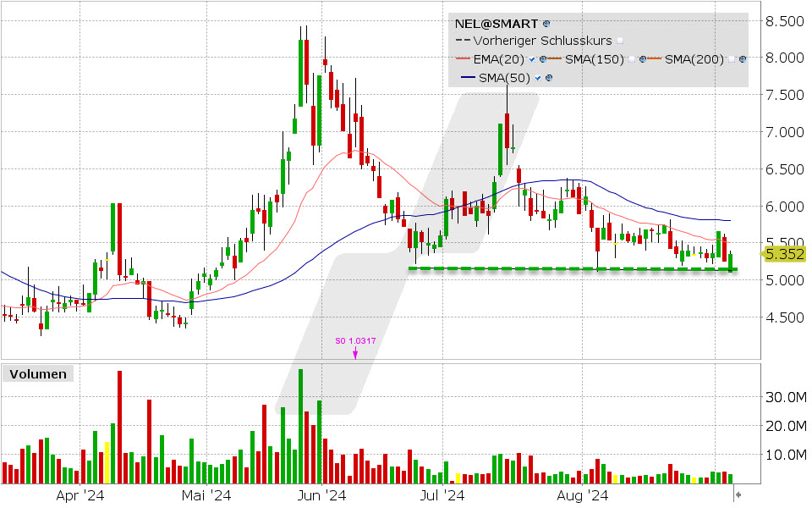Image resolution: width=812 pixels, height=508 pixels.
Task: Open SMA(150) indicator settings icon
Action: 643,59
